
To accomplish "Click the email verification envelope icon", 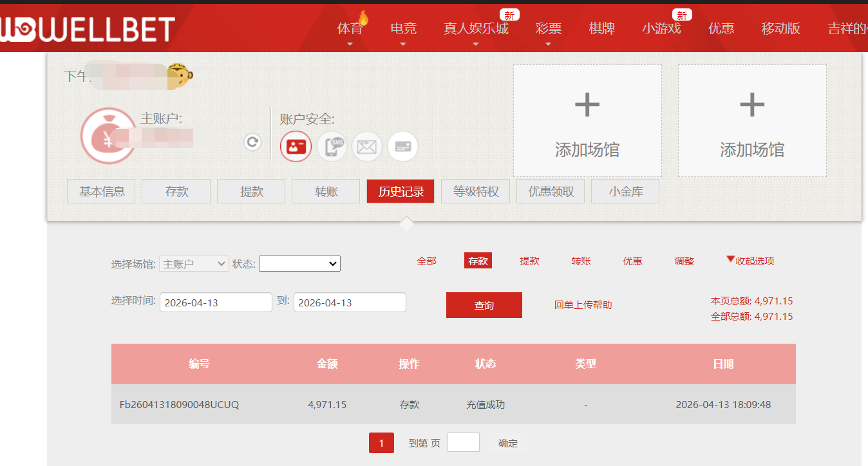I will [x=367, y=146].
